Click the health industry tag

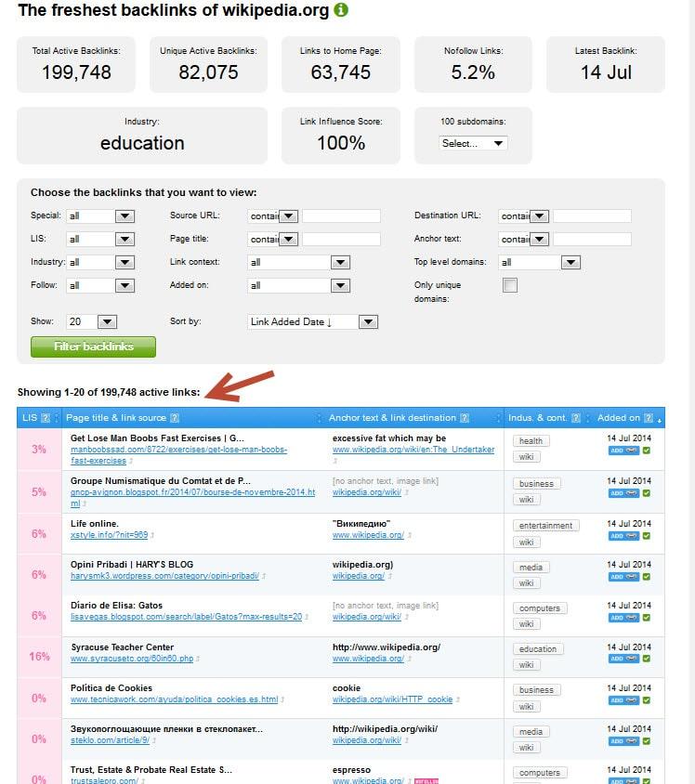(531, 441)
